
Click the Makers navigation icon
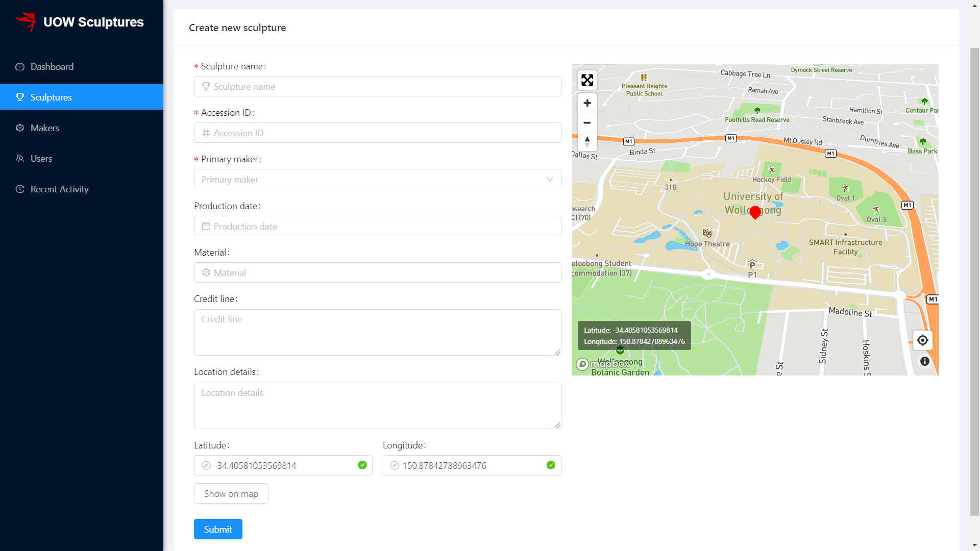tap(20, 127)
